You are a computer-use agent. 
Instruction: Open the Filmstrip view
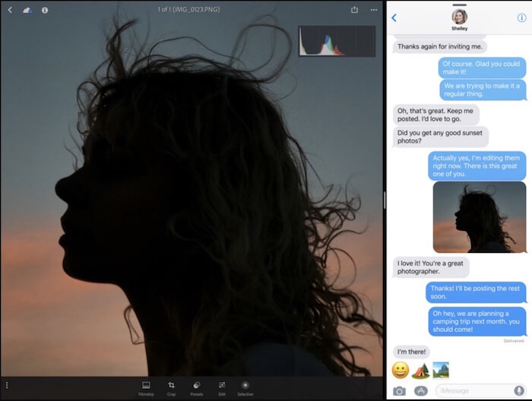tap(146, 388)
